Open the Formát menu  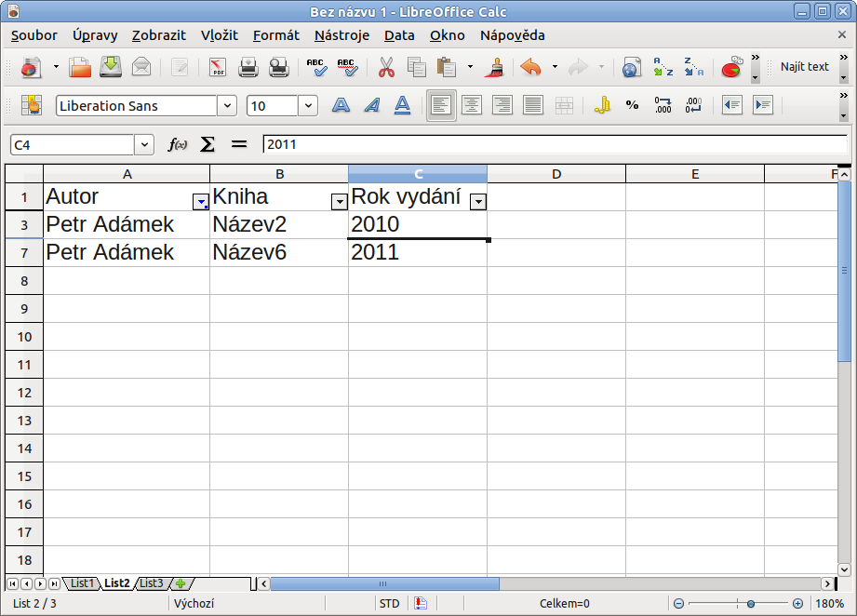point(276,35)
